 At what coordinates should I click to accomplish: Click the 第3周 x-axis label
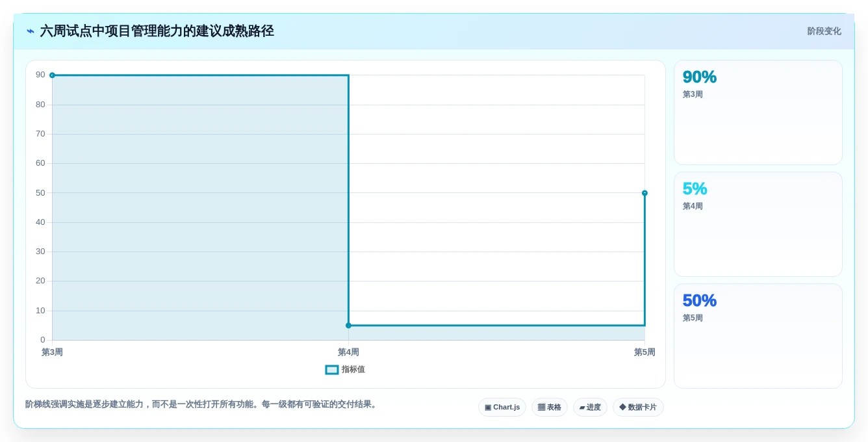click(x=52, y=352)
